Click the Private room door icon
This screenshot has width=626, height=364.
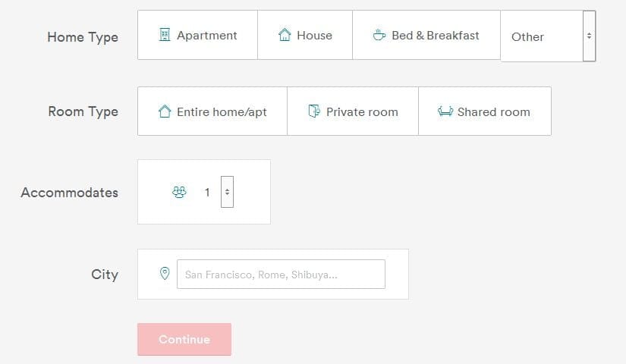tap(314, 111)
